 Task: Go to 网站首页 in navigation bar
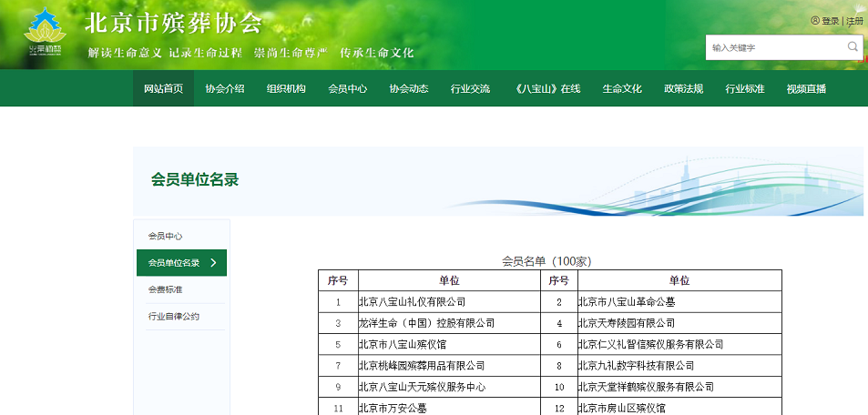(x=163, y=88)
